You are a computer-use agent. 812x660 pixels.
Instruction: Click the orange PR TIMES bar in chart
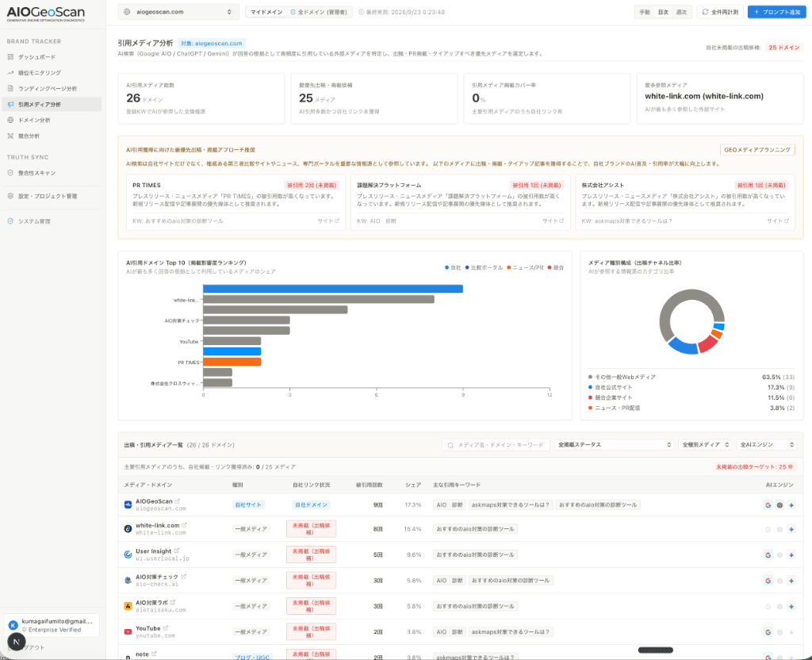(x=232, y=362)
